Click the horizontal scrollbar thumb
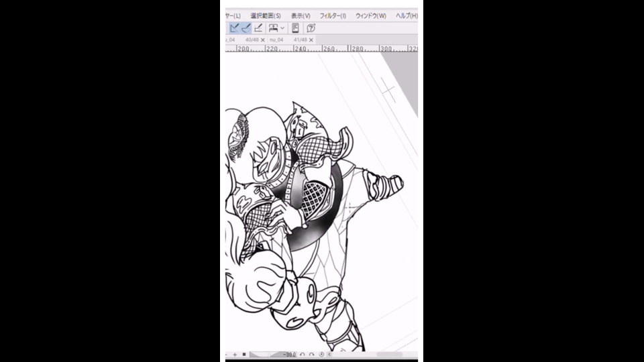644x362 pixels. (389, 354)
